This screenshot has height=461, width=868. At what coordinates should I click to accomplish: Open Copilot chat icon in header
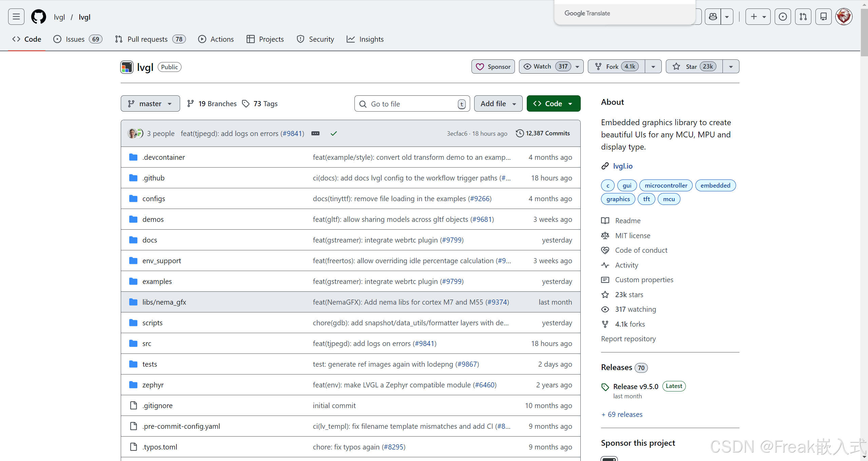(x=713, y=17)
